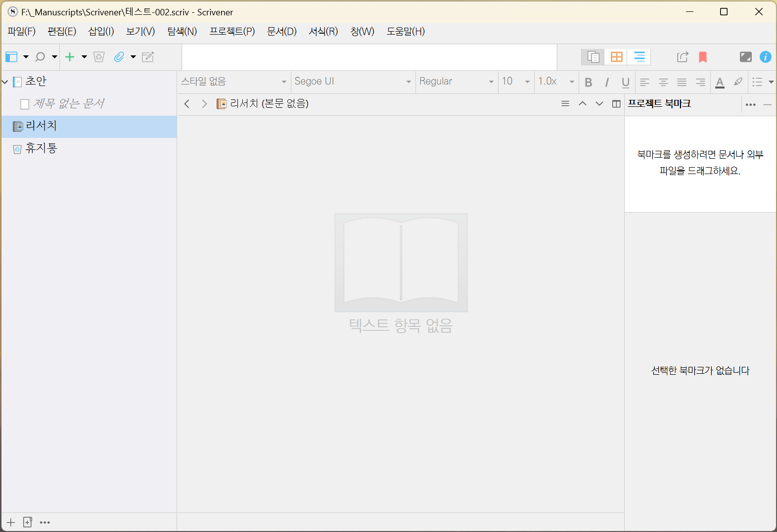
Task: Click the editor header lines menu icon
Action: [x=565, y=104]
